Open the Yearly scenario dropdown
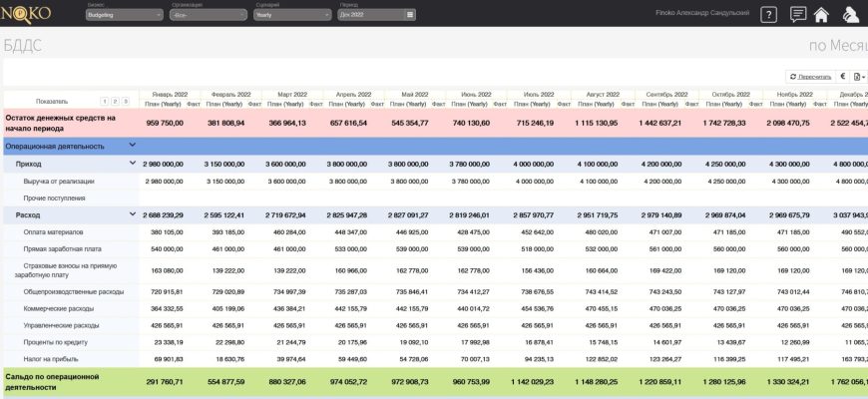Viewport: 868px width, 399px height. coord(291,15)
